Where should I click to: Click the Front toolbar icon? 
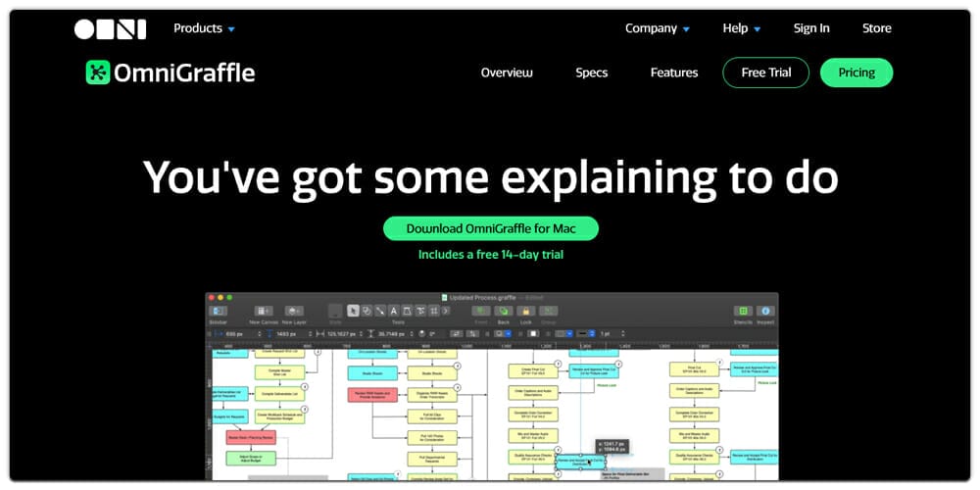pos(481,311)
